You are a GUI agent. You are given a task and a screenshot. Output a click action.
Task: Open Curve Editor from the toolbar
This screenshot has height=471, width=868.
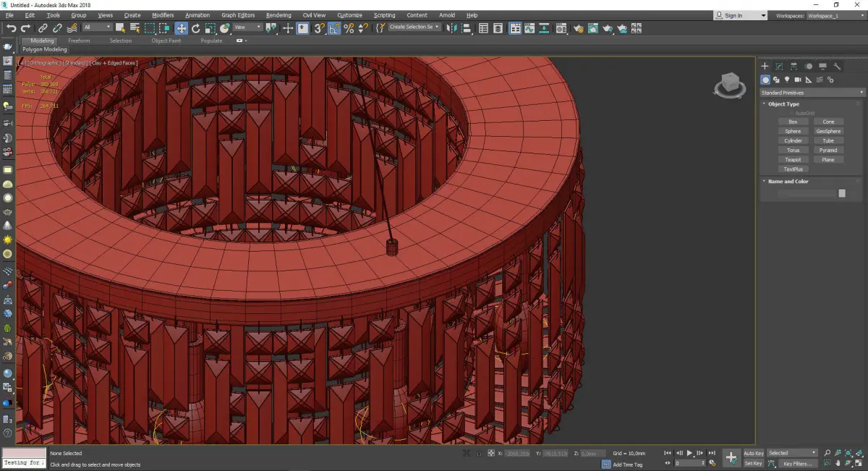coord(528,28)
